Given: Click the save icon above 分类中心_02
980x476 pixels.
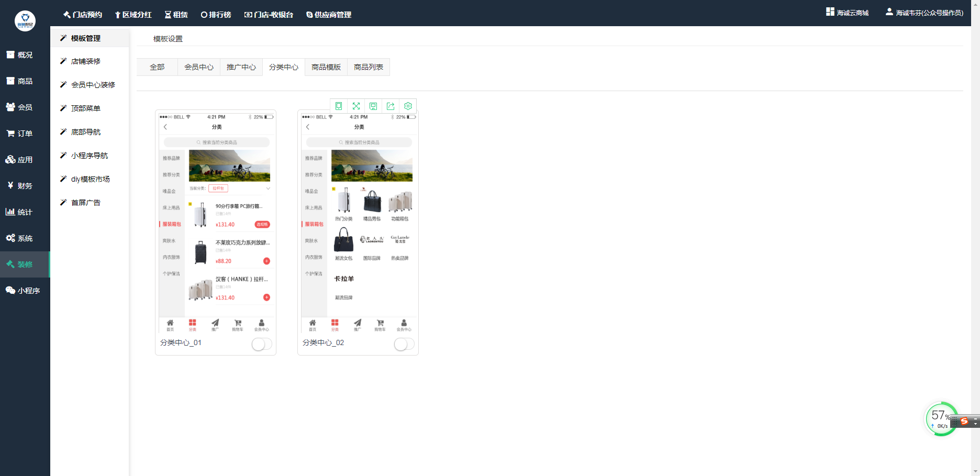Looking at the screenshot, I should [x=373, y=106].
